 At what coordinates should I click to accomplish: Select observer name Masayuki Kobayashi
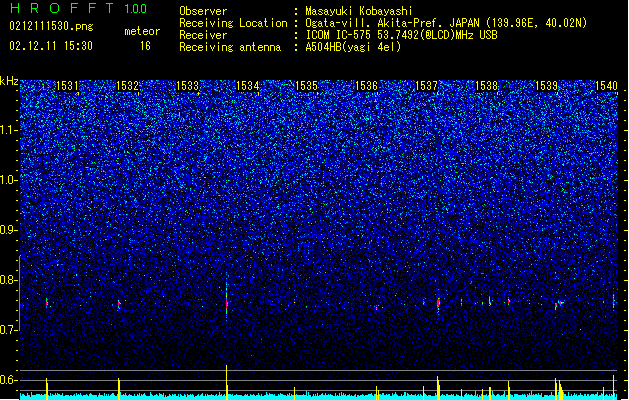pos(359,11)
